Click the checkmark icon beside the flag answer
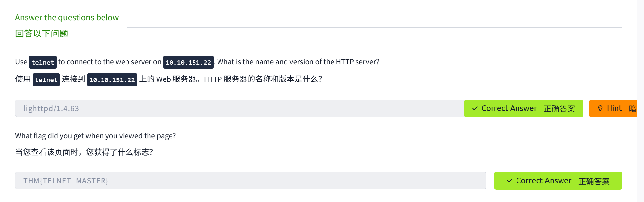 click(x=509, y=181)
